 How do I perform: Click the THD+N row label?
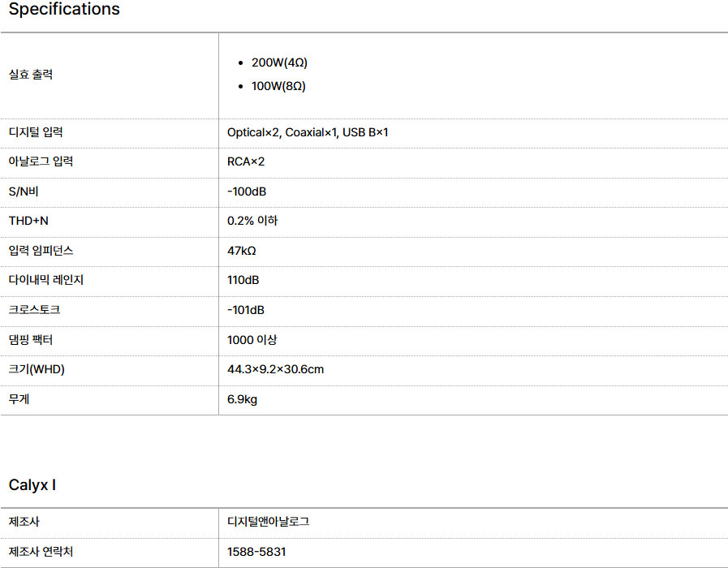coord(29,221)
